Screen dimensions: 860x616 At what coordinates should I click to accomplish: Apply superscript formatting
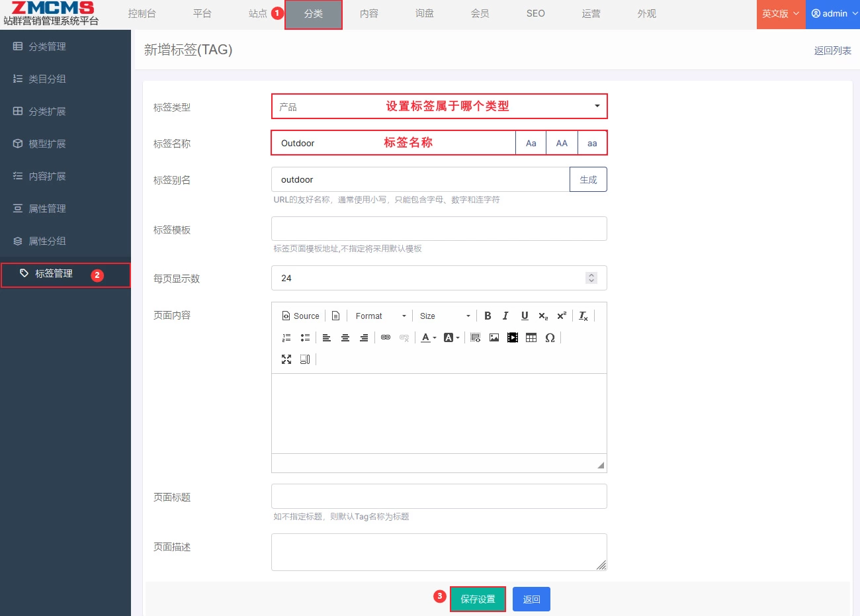(x=562, y=316)
